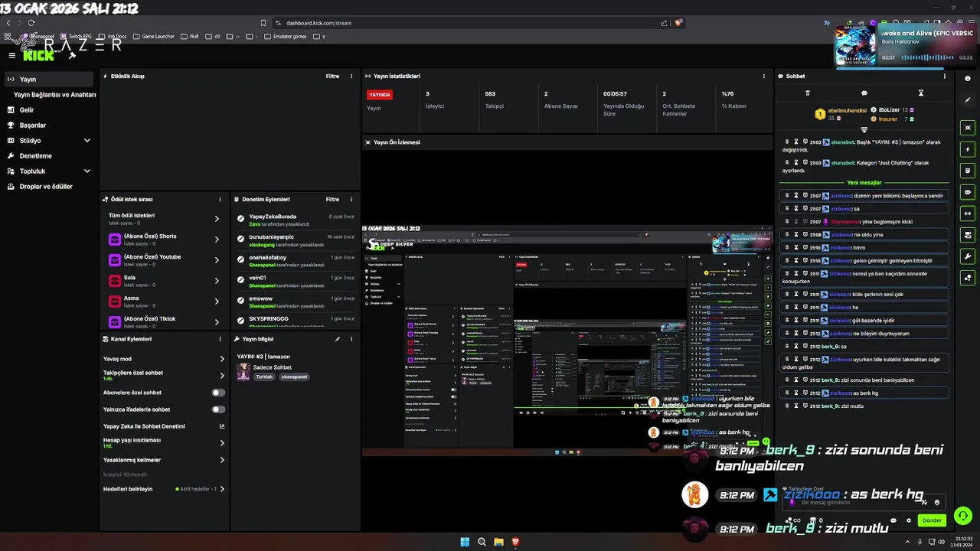Open the Brave Shields lion icon
Screen dimensions: 980x551
678,23
